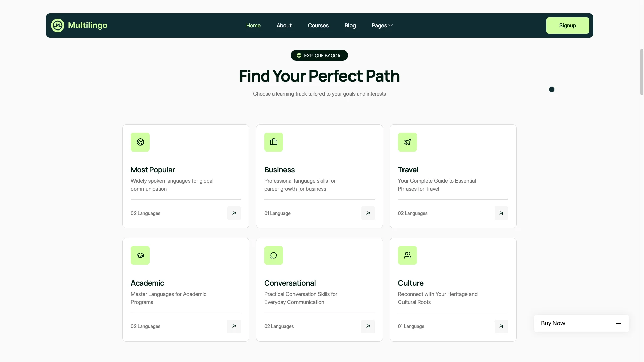Click the dark scroll indicator dot
The height and width of the screenshot is (362, 644).
pyautogui.click(x=551, y=89)
